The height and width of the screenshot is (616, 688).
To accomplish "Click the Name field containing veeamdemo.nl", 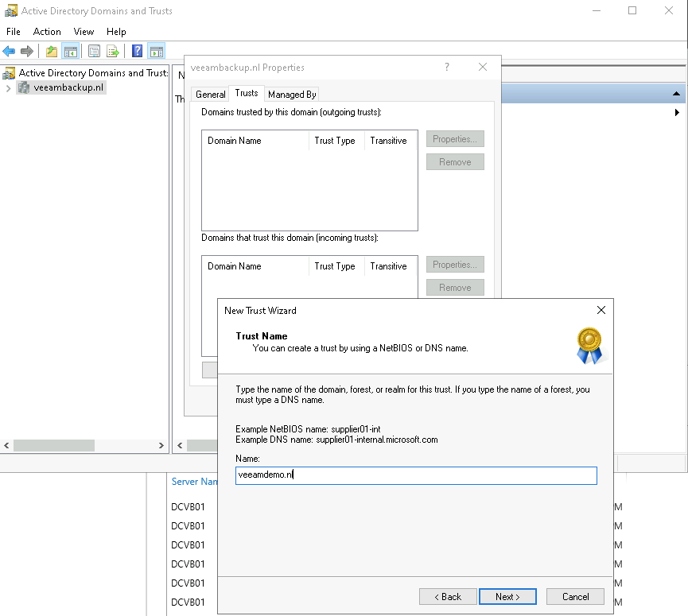I will pyautogui.click(x=416, y=475).
